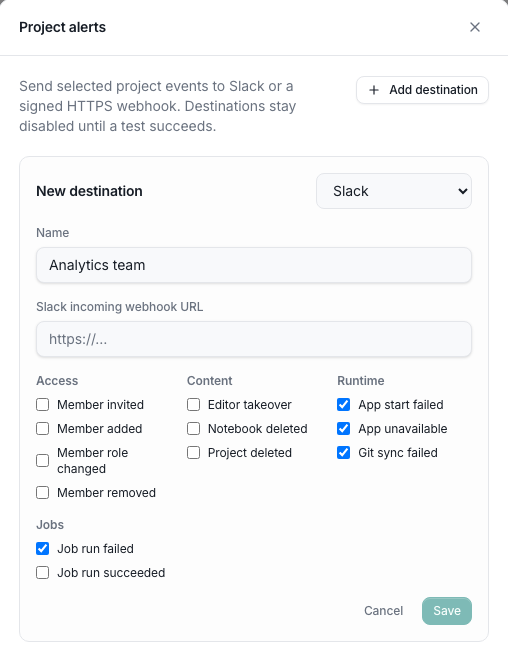Viewport: 508px width, 646px height.
Task: Click the Access group heading
Action: point(57,381)
